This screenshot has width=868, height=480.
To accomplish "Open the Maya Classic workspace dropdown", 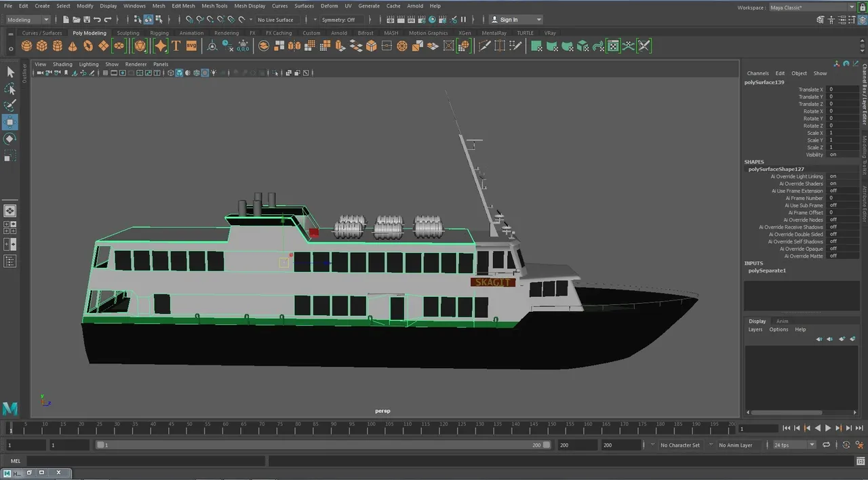I will click(x=812, y=7).
